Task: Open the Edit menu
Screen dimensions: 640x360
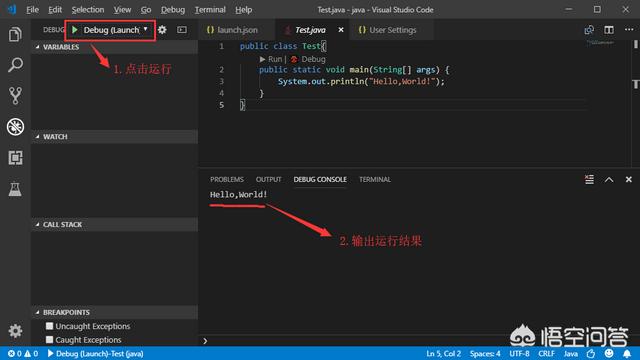Action: [55, 9]
